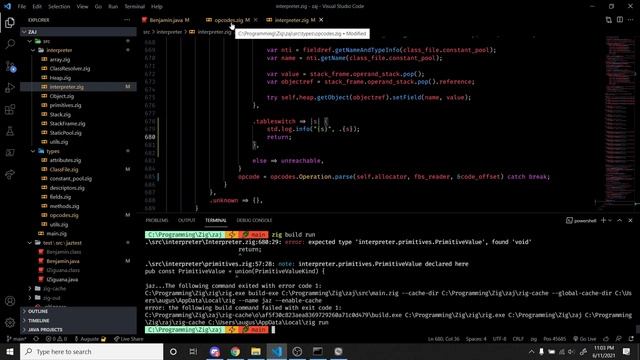Switch to the opcodes.zig tab
This screenshot has height=360, width=640.
pyautogui.click(x=229, y=20)
